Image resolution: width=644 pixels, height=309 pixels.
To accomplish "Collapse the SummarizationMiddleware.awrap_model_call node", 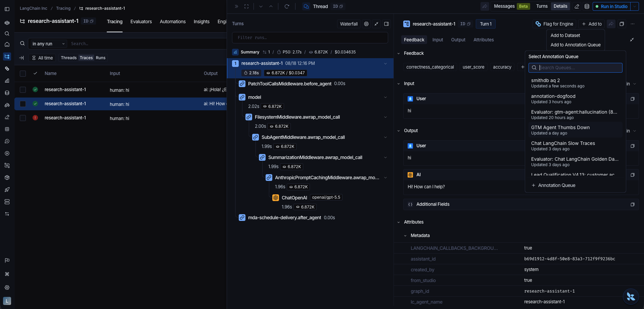I will coord(385,157).
